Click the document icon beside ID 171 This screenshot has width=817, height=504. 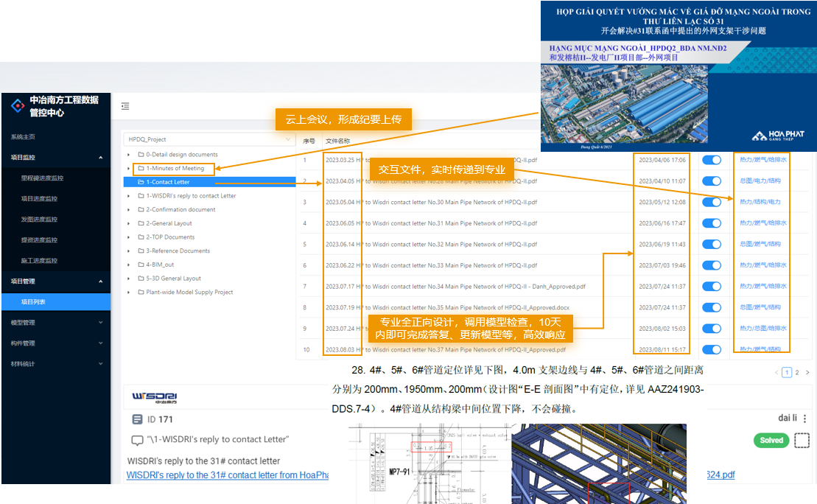pos(137,419)
